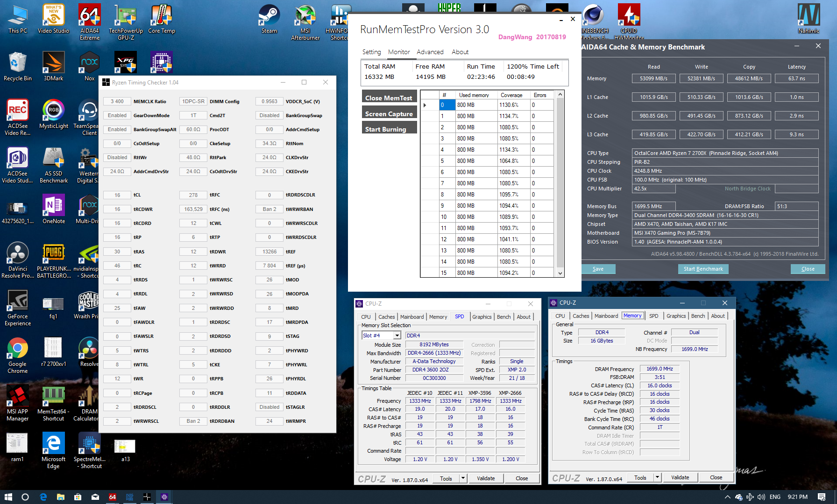Click Close in AIDA64 benchmark window
The image size is (837, 504).
(808, 269)
